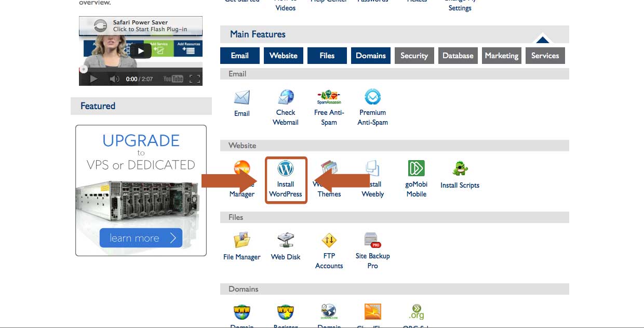Open Install Scripts icon
This screenshot has width=644, height=328.
tap(460, 168)
